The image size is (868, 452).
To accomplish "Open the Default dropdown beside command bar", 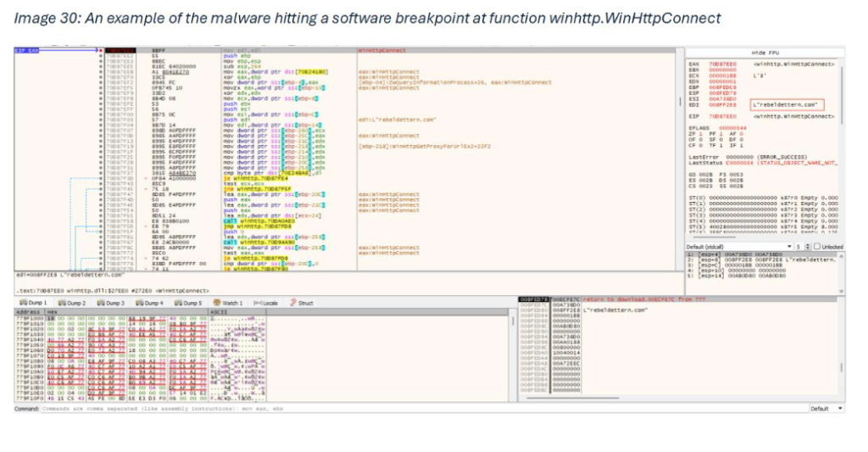I will (827, 408).
